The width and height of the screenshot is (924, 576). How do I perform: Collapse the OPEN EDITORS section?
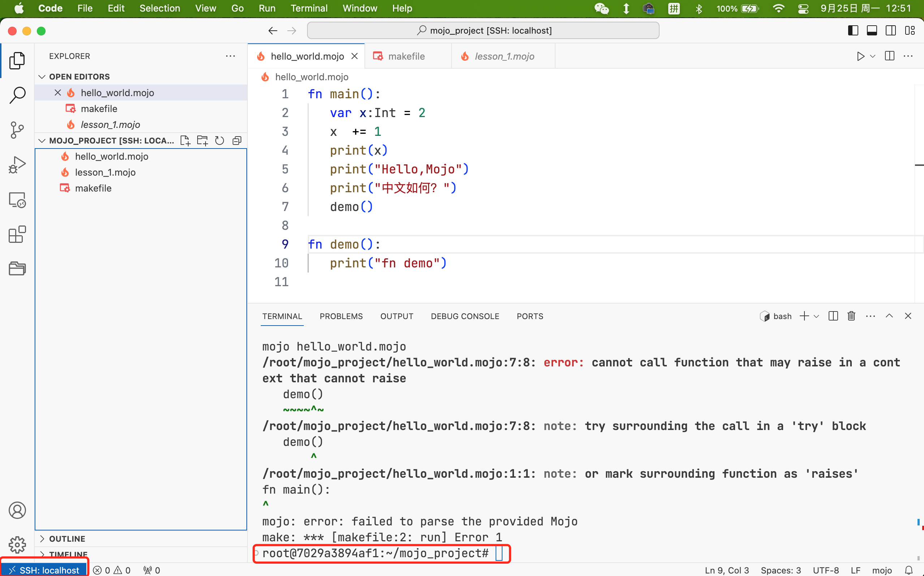click(x=42, y=77)
